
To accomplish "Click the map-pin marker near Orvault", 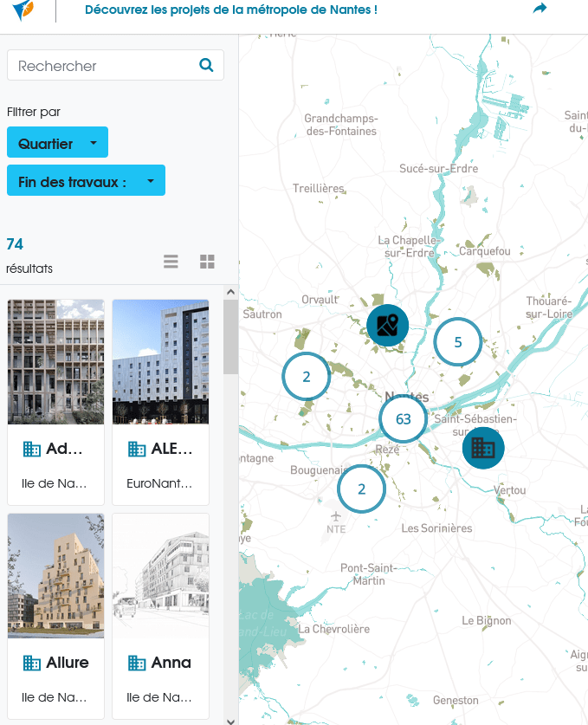I will tap(387, 325).
